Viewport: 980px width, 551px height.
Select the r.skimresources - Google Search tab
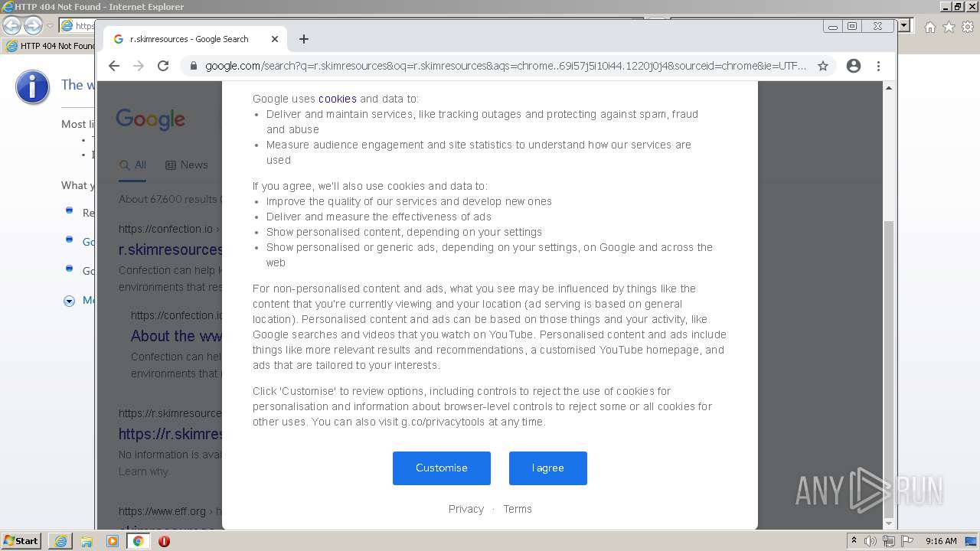(x=194, y=39)
